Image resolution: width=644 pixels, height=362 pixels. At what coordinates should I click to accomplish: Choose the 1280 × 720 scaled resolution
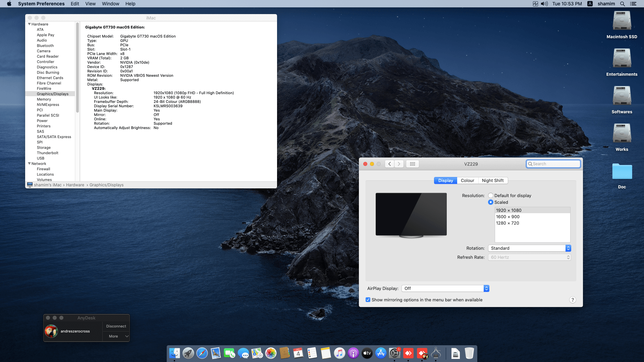[x=533, y=223]
